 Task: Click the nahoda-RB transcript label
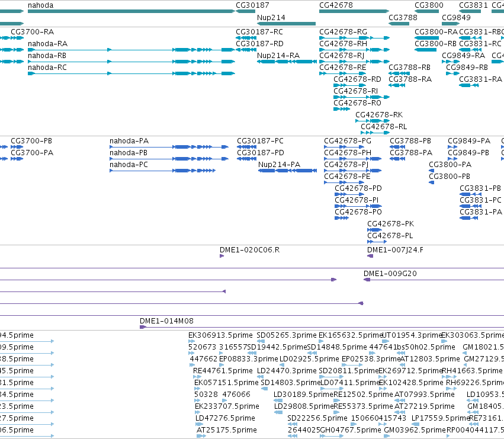pos(47,56)
